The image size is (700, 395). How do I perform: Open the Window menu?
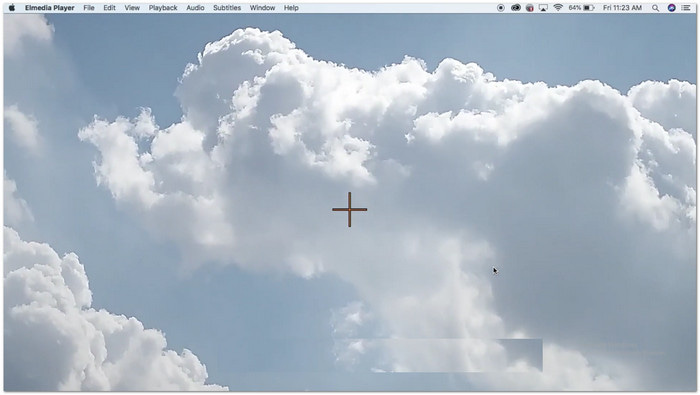tap(262, 8)
